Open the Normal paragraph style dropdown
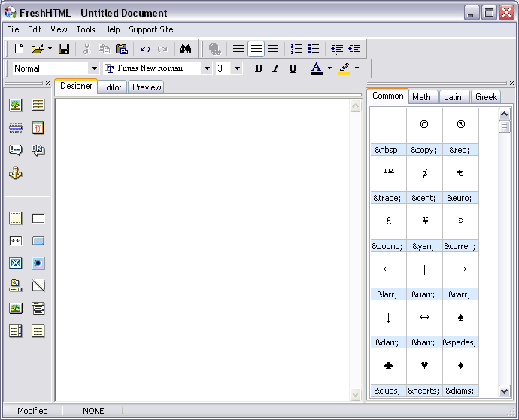Image resolution: width=519 pixels, height=420 pixels. 94,68
